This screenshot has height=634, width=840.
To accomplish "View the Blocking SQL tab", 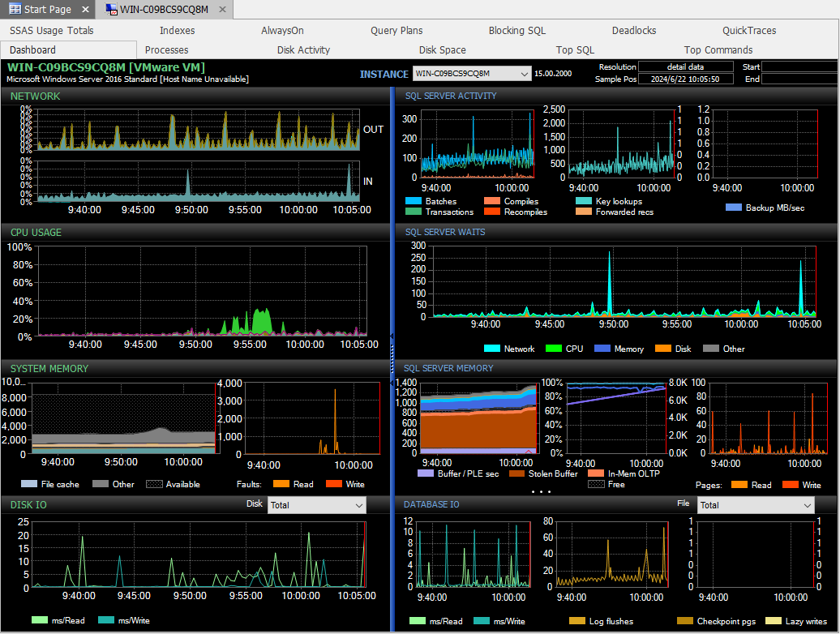I will (x=517, y=31).
